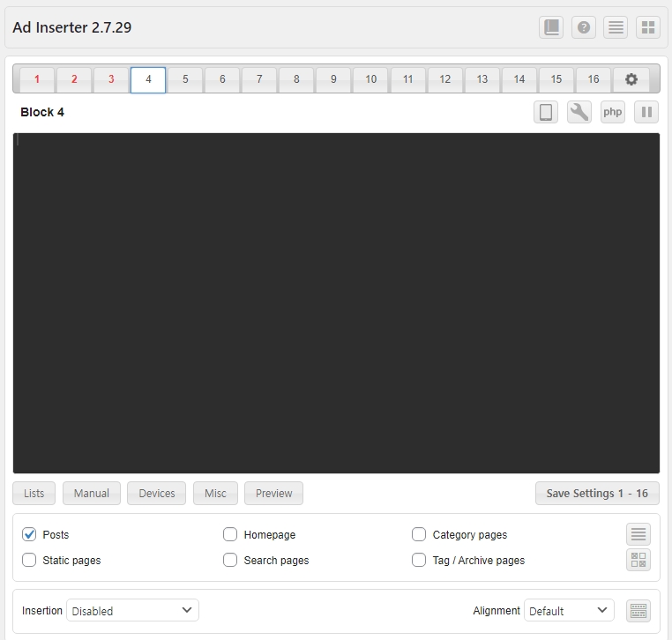Enable the Static pages checkbox
This screenshot has width=672, height=640.
click(x=29, y=560)
